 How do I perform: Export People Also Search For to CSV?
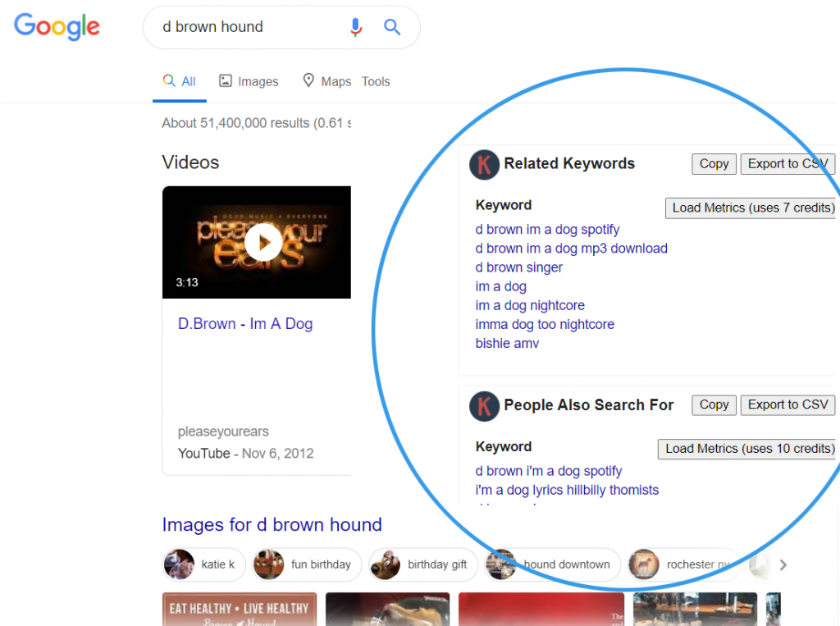(788, 404)
